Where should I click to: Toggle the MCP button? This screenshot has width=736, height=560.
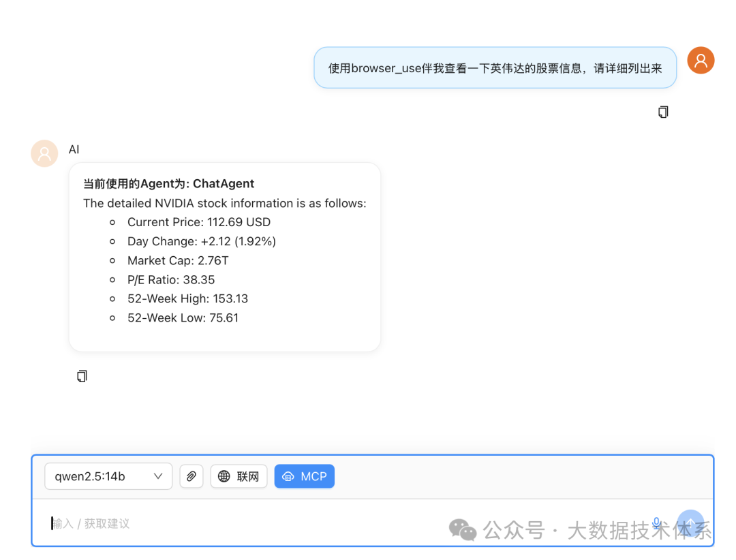pyautogui.click(x=304, y=476)
